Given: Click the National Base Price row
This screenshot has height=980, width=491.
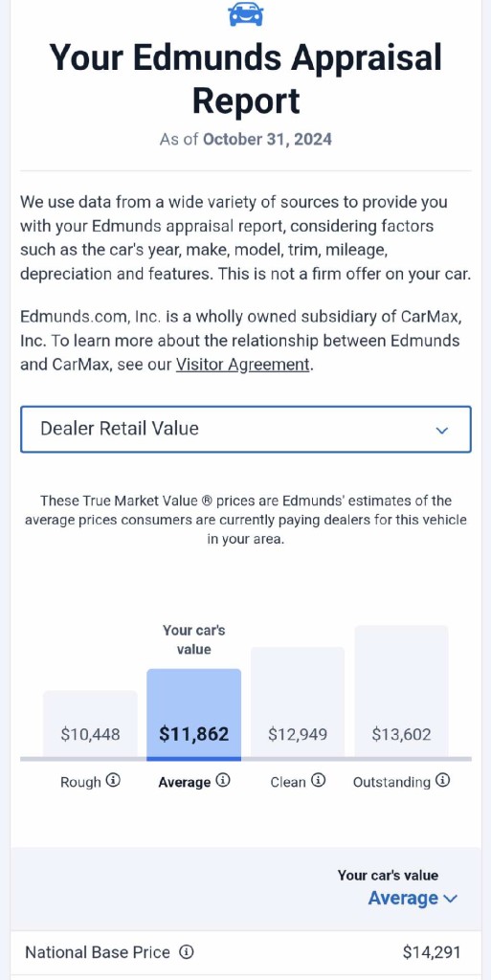Looking at the screenshot, I should [245, 952].
